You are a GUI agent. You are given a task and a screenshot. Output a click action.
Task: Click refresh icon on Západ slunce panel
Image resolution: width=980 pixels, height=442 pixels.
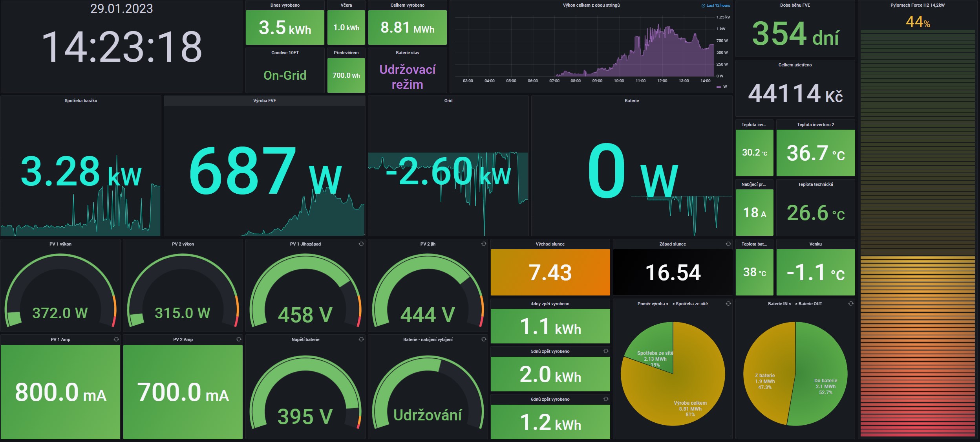(728, 244)
